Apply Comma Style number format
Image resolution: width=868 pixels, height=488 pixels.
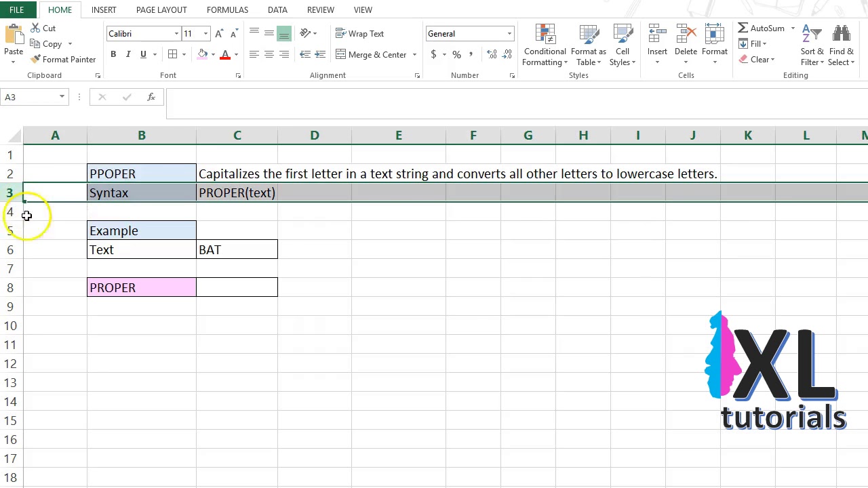tap(471, 55)
